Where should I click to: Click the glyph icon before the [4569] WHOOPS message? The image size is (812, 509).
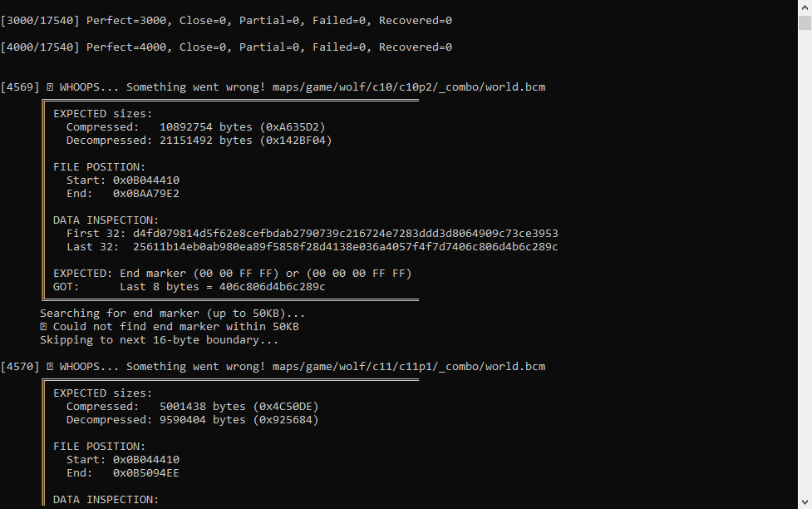pyautogui.click(x=50, y=87)
